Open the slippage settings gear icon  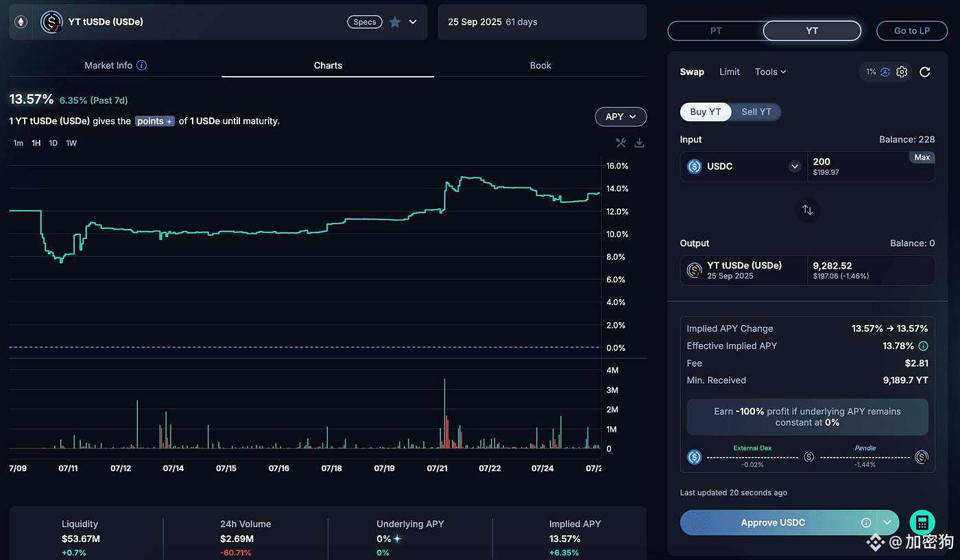(x=902, y=72)
